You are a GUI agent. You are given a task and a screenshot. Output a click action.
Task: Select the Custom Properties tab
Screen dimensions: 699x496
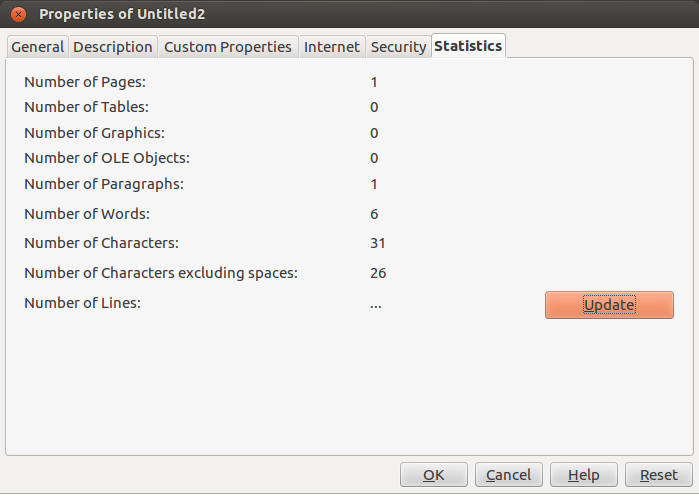[228, 47]
